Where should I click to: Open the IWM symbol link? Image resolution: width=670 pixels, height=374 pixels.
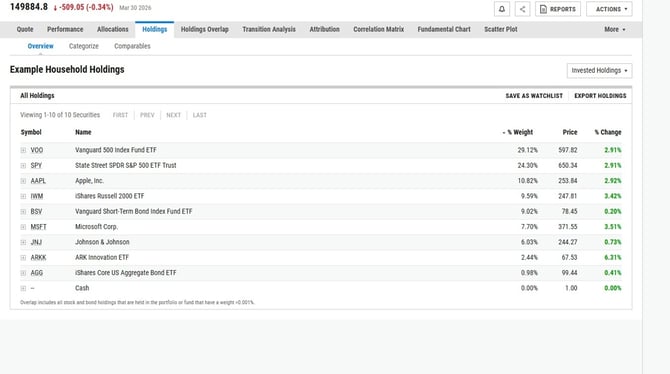(x=37, y=196)
